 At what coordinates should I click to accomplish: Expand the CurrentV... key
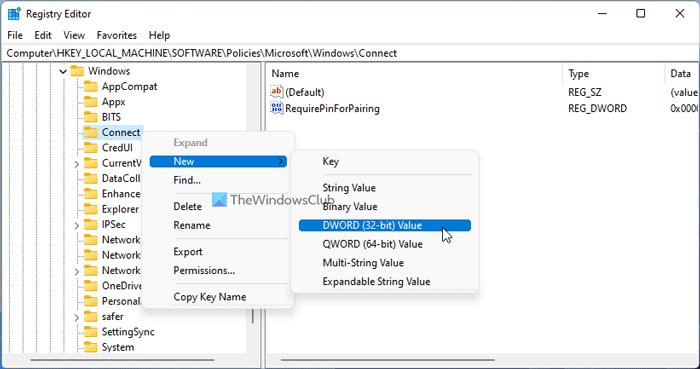click(x=77, y=164)
